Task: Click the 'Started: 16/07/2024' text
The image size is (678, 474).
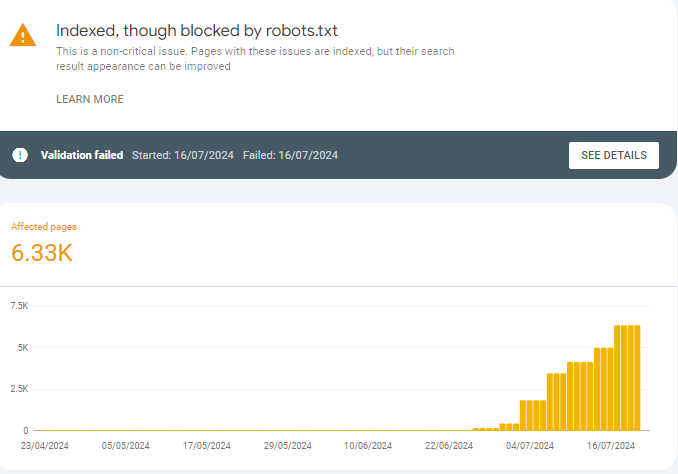Action: pos(182,155)
